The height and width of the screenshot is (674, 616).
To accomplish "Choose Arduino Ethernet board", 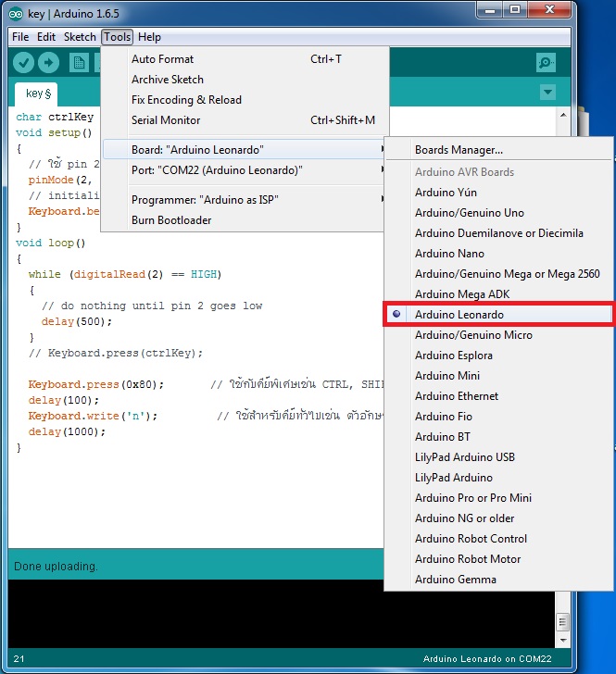I will (498, 396).
